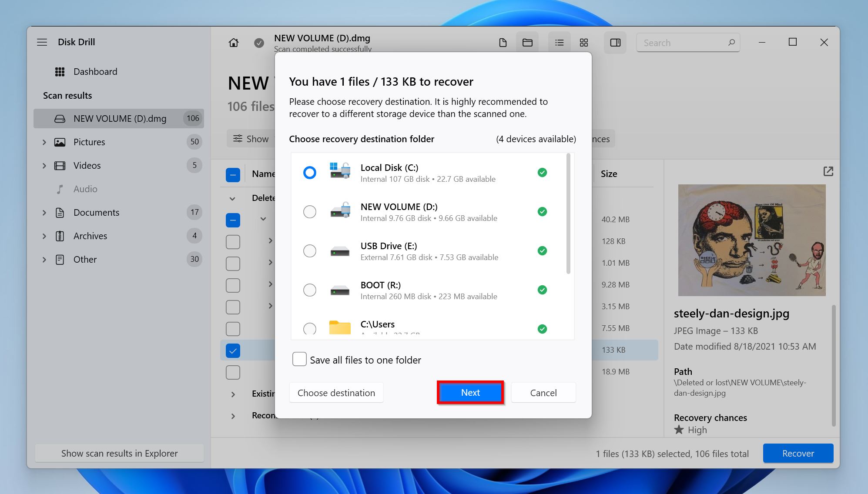Click Next to proceed with recovery

point(471,392)
